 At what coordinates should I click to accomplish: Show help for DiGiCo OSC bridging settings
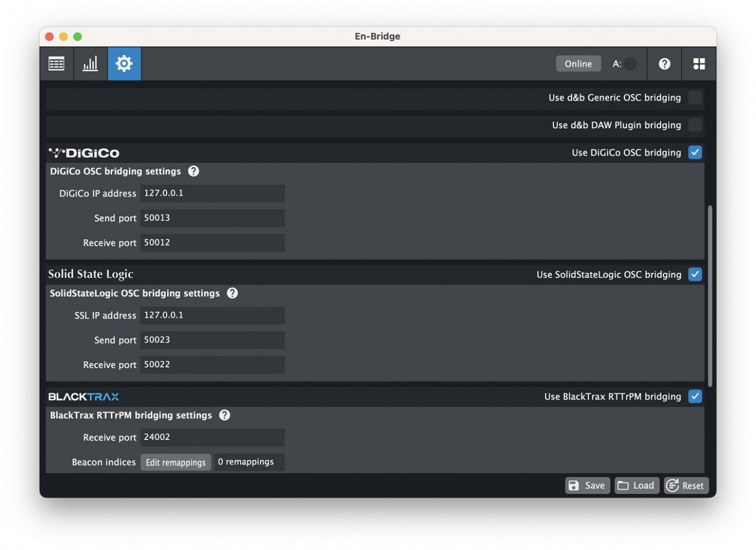tap(194, 171)
